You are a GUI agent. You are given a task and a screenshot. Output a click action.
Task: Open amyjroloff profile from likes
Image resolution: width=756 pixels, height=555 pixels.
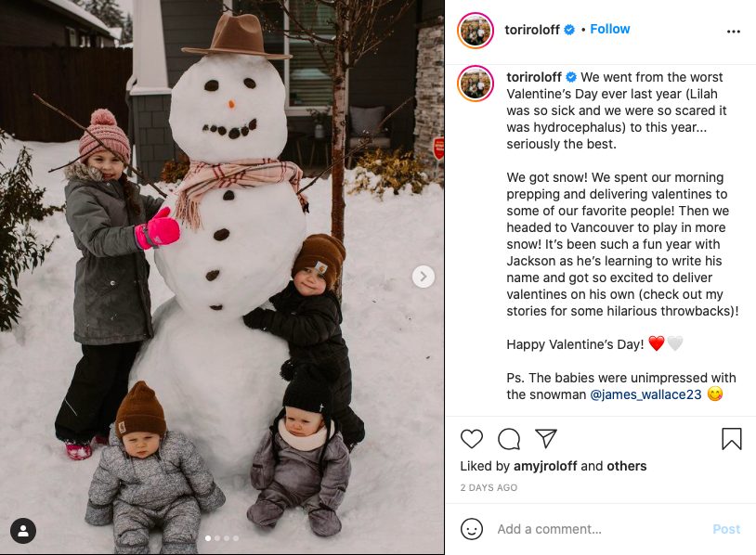[545, 466]
